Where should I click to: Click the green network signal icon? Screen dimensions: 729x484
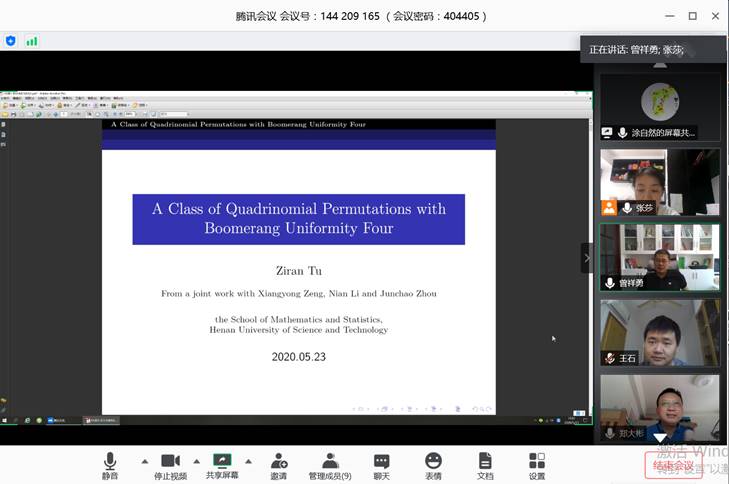tap(32, 41)
